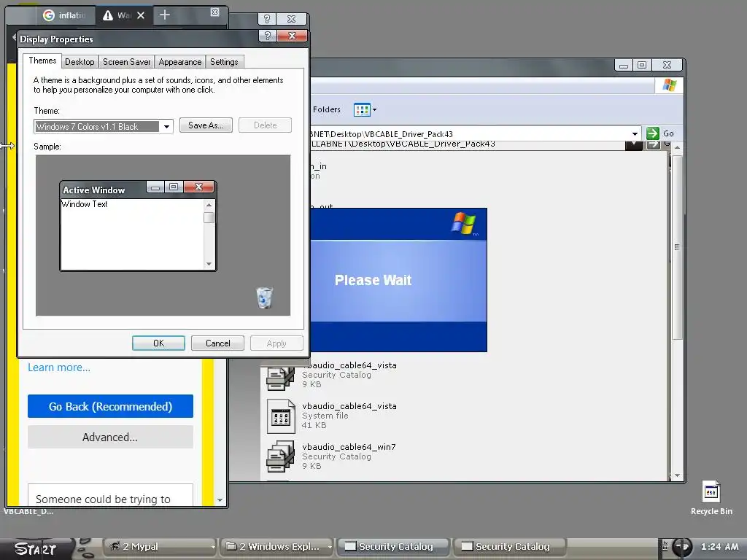This screenshot has width=747, height=560.
Task: Click the second Security Catalog taskbar button
Action: click(x=511, y=547)
